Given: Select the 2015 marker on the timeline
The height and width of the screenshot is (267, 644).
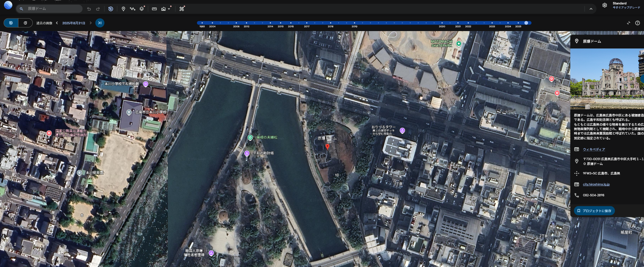Looking at the screenshot, I should point(280,23).
